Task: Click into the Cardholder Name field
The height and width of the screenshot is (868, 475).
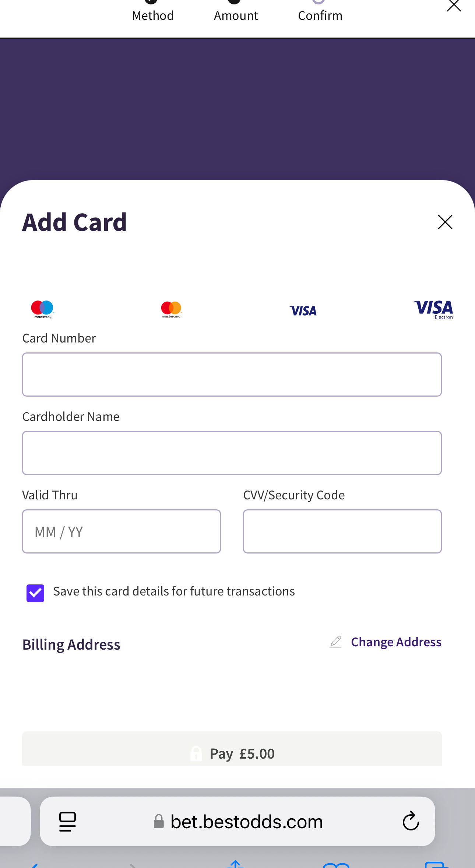Action: pos(232,453)
